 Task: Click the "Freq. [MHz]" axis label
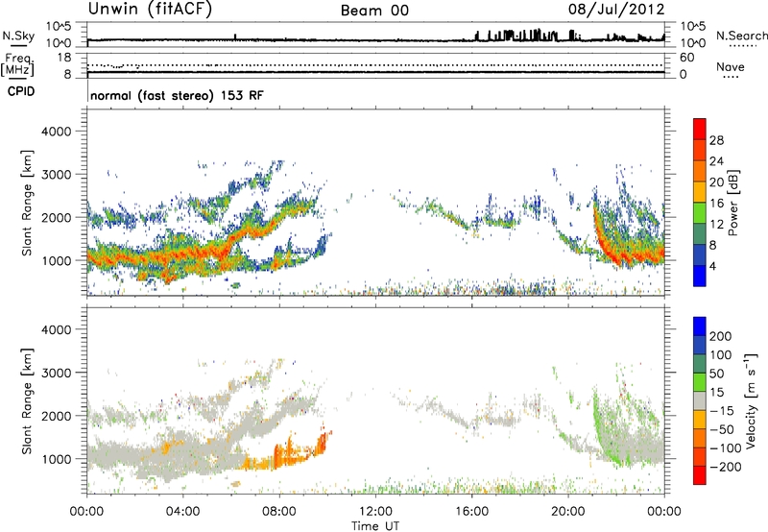[x=17, y=65]
